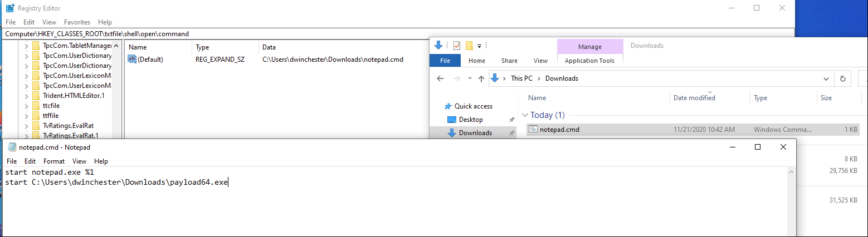Collapse the Today (1) file group
Screen dimensions: 868x237
point(524,115)
